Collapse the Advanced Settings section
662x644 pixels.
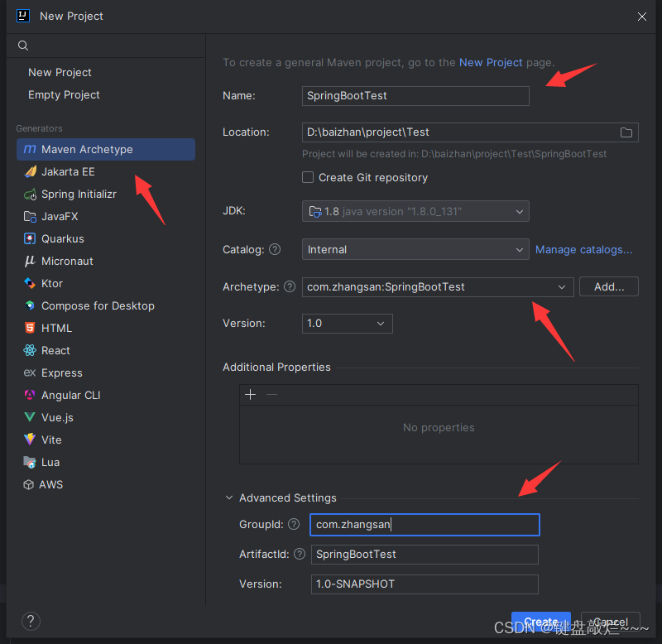(x=229, y=497)
